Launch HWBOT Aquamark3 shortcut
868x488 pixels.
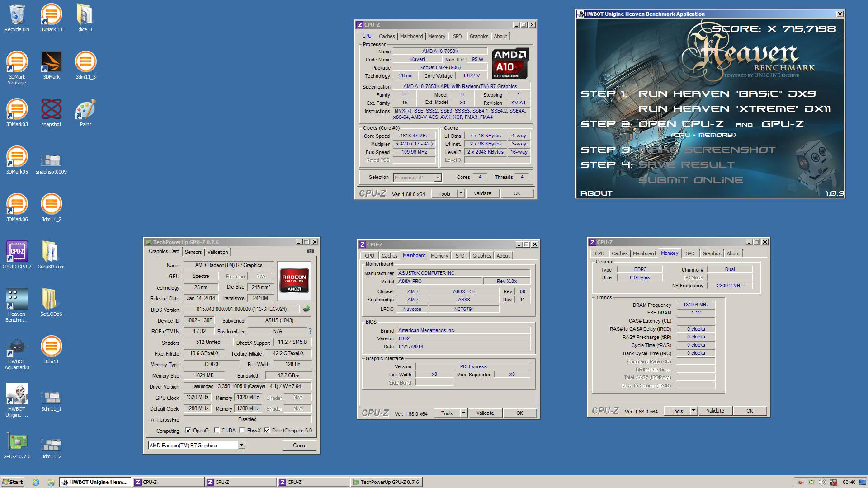17,354
